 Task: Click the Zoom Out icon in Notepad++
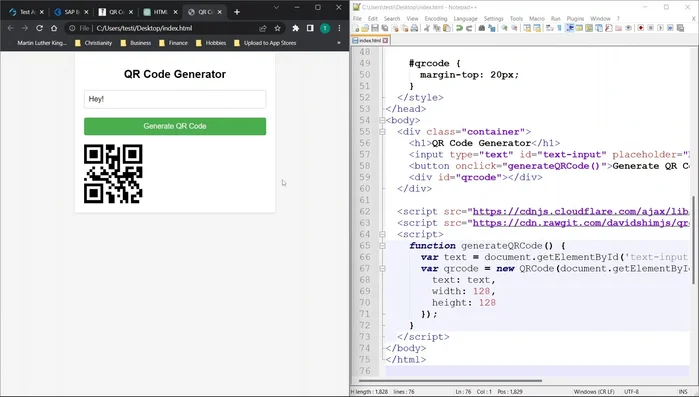[514, 28]
